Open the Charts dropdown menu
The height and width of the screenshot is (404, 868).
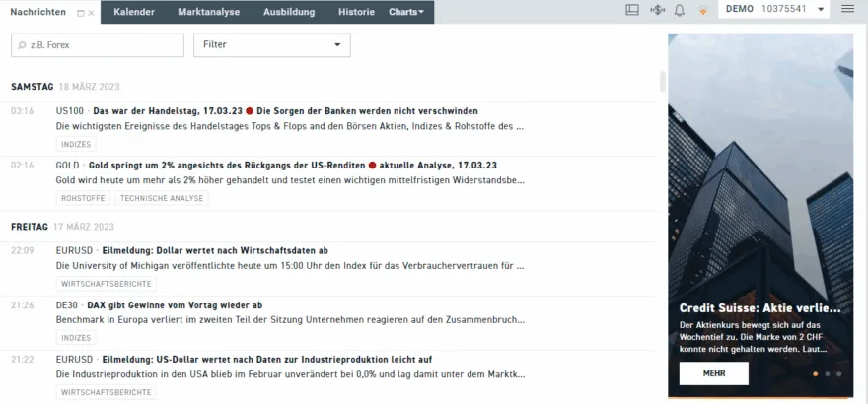click(x=406, y=12)
